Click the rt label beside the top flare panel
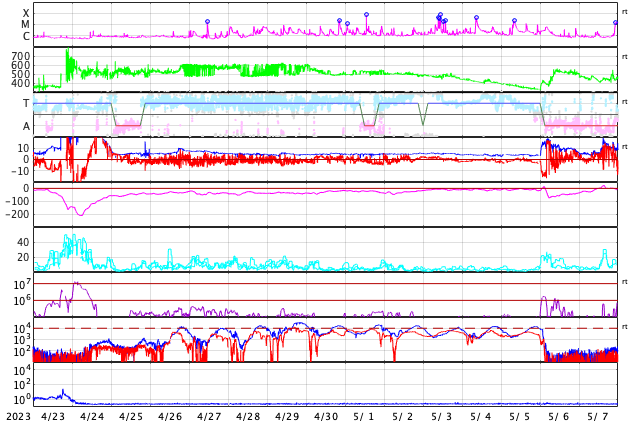Image resolution: width=634 pixels, height=424 pixels. pyautogui.click(x=624, y=12)
